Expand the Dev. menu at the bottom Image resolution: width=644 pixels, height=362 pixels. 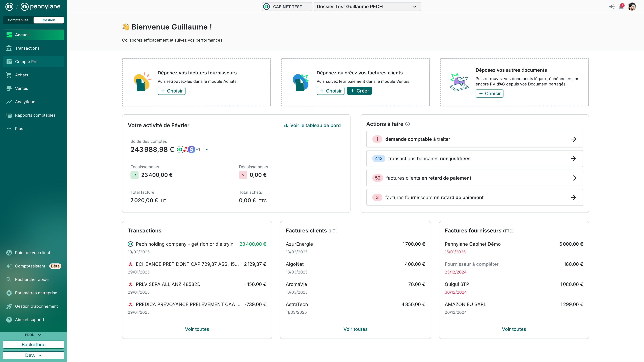click(34, 355)
